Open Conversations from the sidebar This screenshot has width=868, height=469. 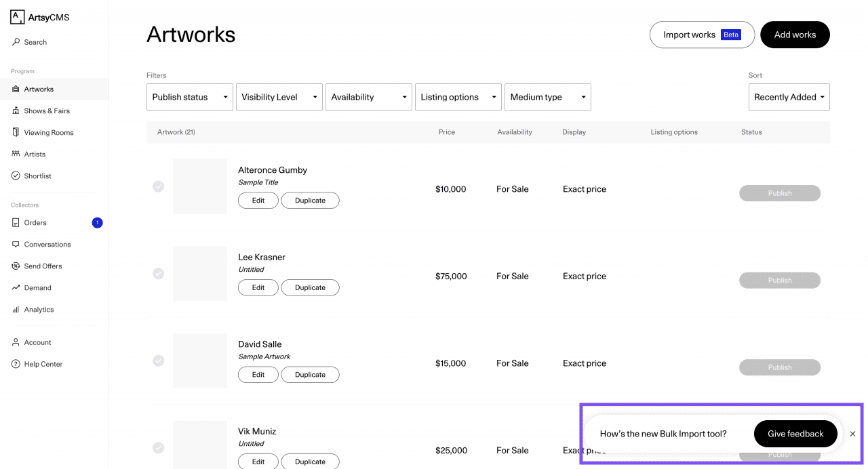(x=54, y=244)
